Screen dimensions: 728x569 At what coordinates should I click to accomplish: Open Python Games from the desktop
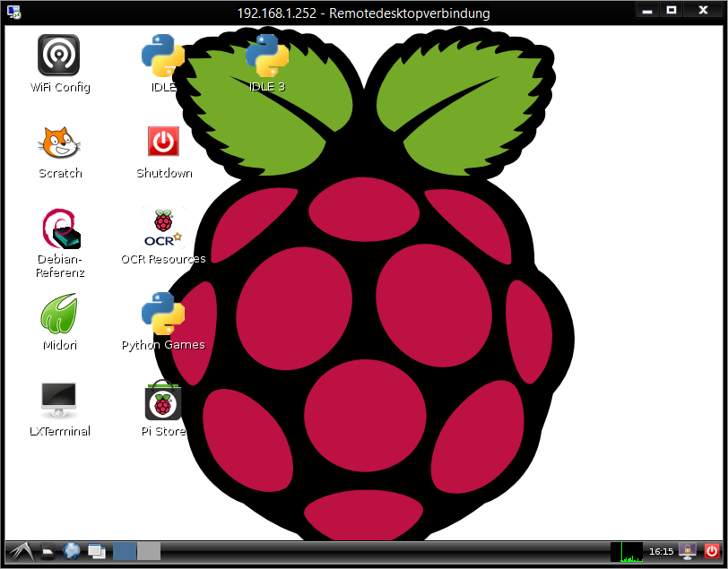[x=163, y=314]
